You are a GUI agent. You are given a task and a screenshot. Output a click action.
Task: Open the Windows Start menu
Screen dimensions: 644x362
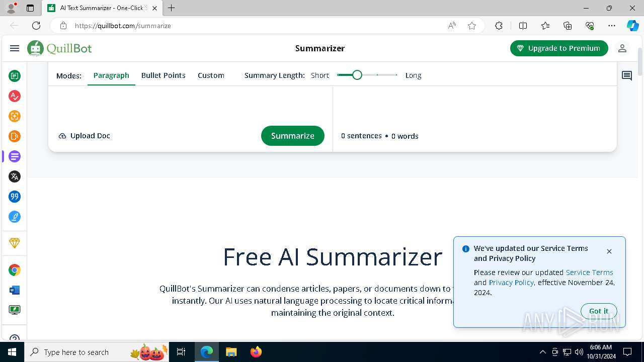12,352
